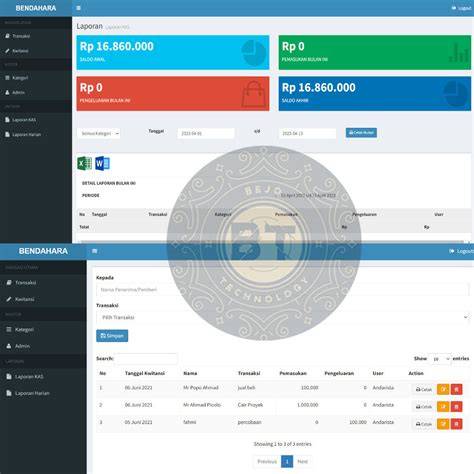Viewport: 474px width, 474px height.
Task: Delete the Cair Proyek row
Action: click(456, 407)
